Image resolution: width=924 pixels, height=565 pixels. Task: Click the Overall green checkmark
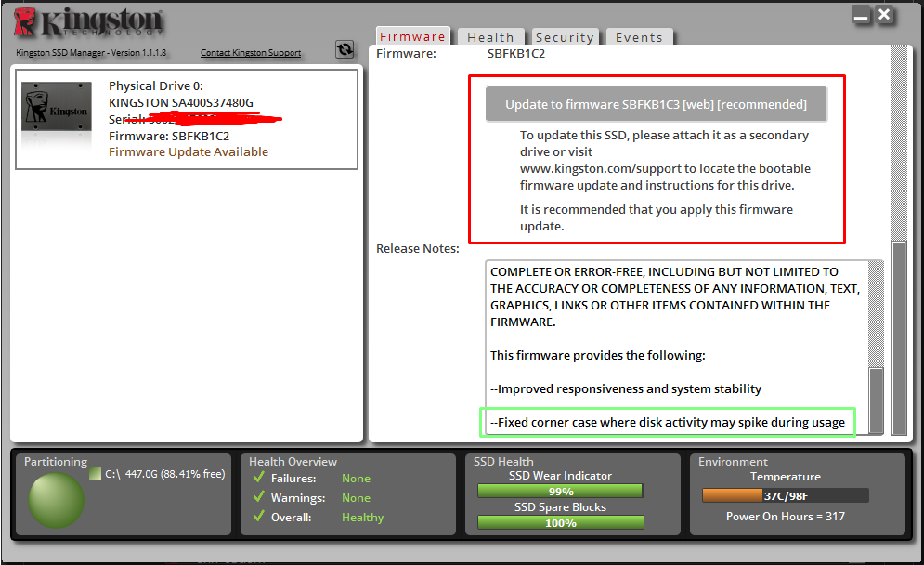click(258, 516)
